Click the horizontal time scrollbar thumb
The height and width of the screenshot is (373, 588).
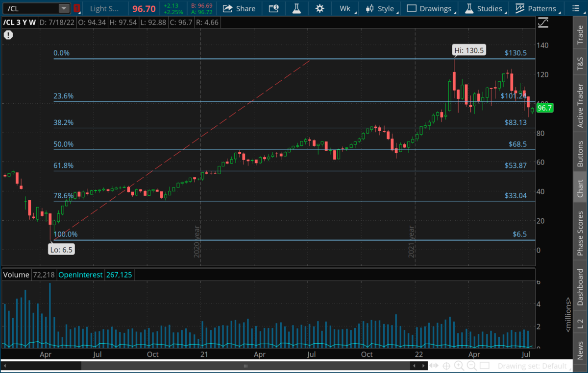point(245,366)
